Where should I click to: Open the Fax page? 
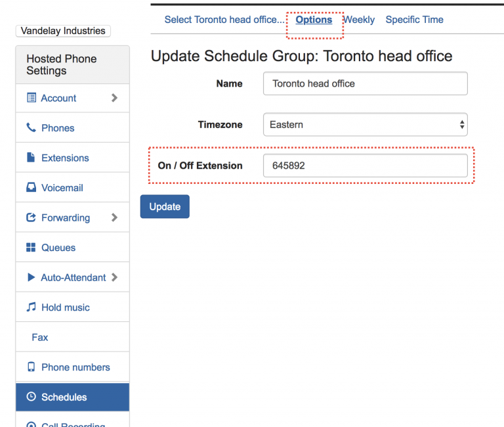72,337
